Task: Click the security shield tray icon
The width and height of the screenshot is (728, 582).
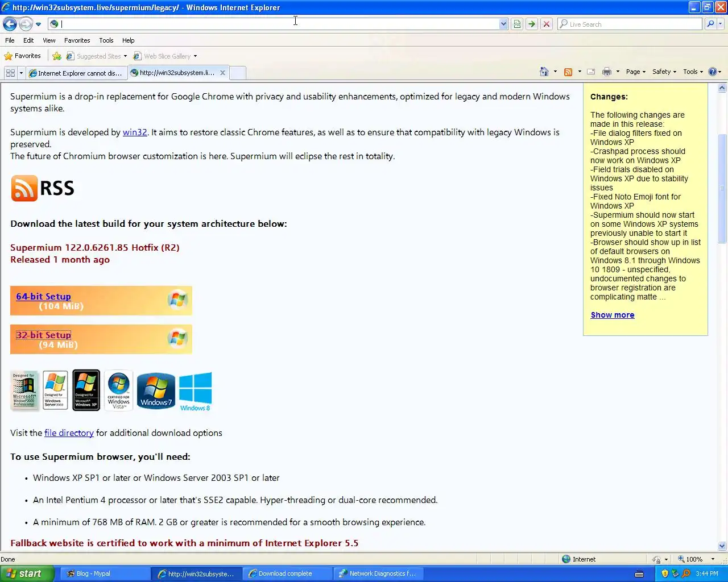Action: coord(665,573)
